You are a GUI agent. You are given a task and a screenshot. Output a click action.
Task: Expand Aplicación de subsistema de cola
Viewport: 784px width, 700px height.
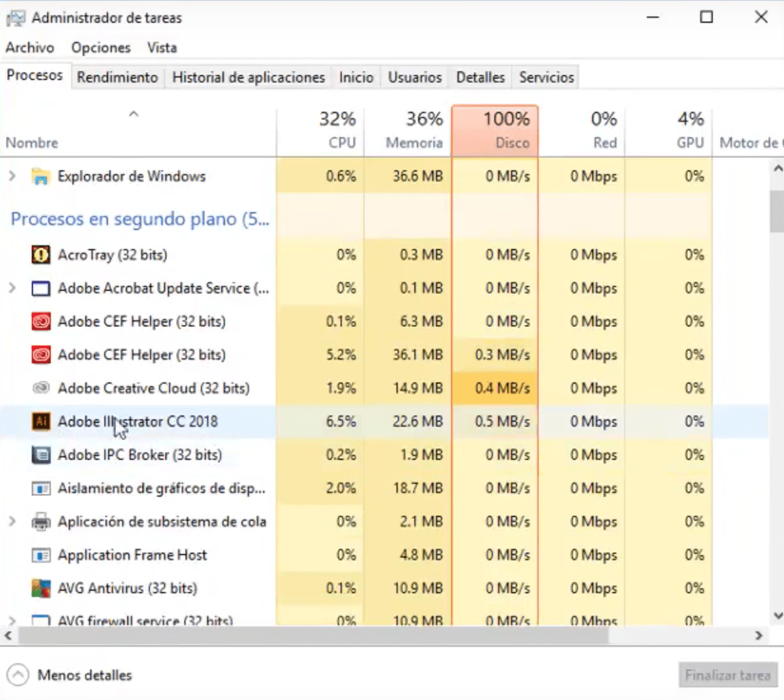tap(12, 522)
